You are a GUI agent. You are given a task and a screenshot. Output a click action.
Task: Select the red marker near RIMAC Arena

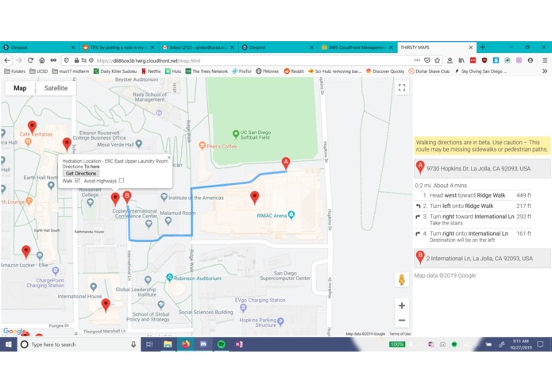coord(254,198)
